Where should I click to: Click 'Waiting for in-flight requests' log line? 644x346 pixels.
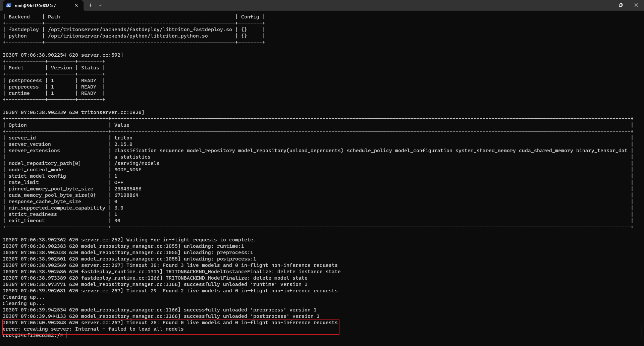(129, 240)
